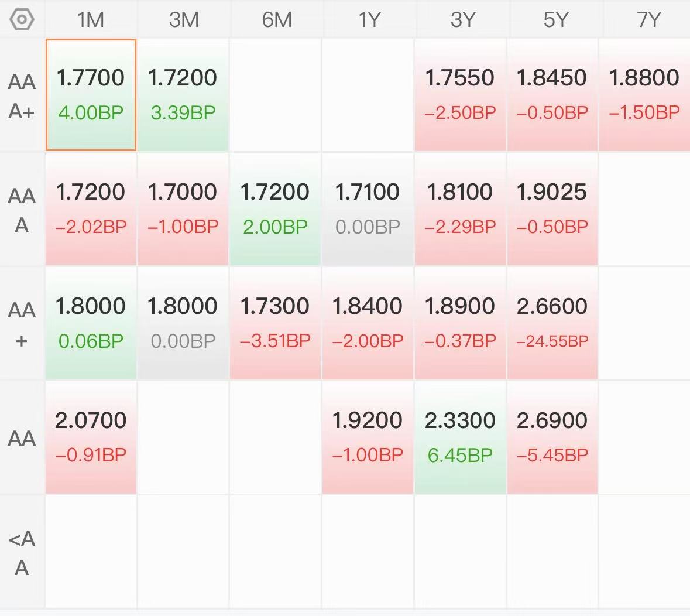Select the 7Y tenor header
Screen dimensions: 690x616
648,20
